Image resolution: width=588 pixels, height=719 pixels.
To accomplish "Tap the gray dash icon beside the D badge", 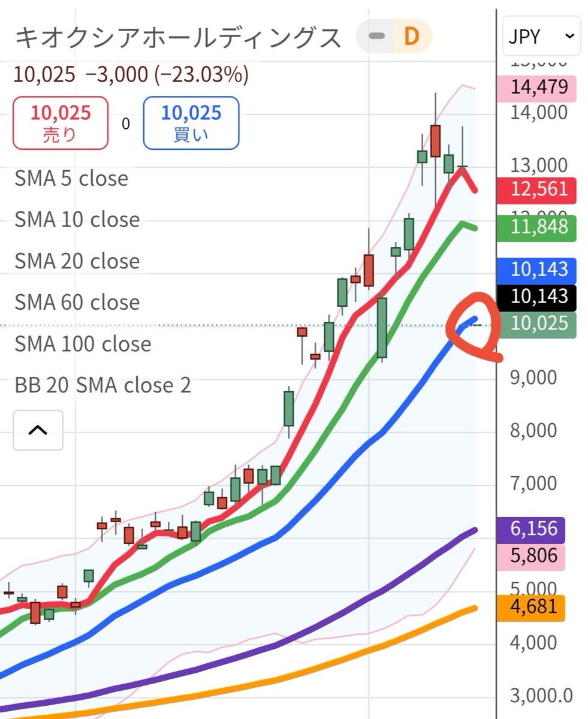I will point(376,37).
